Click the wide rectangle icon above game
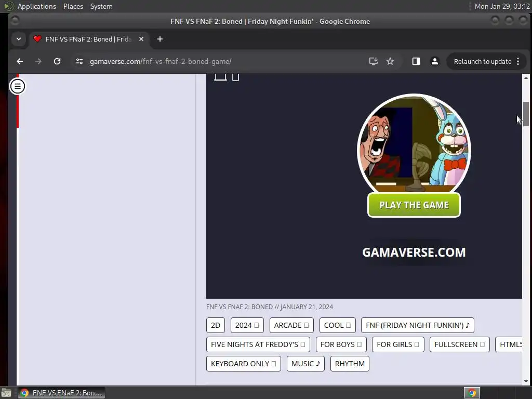 [x=220, y=77]
